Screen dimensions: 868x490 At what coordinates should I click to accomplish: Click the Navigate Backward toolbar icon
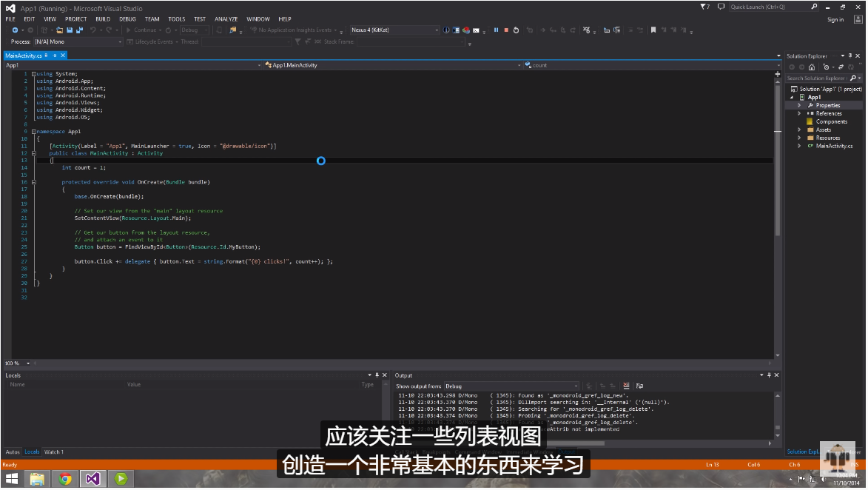(x=15, y=30)
